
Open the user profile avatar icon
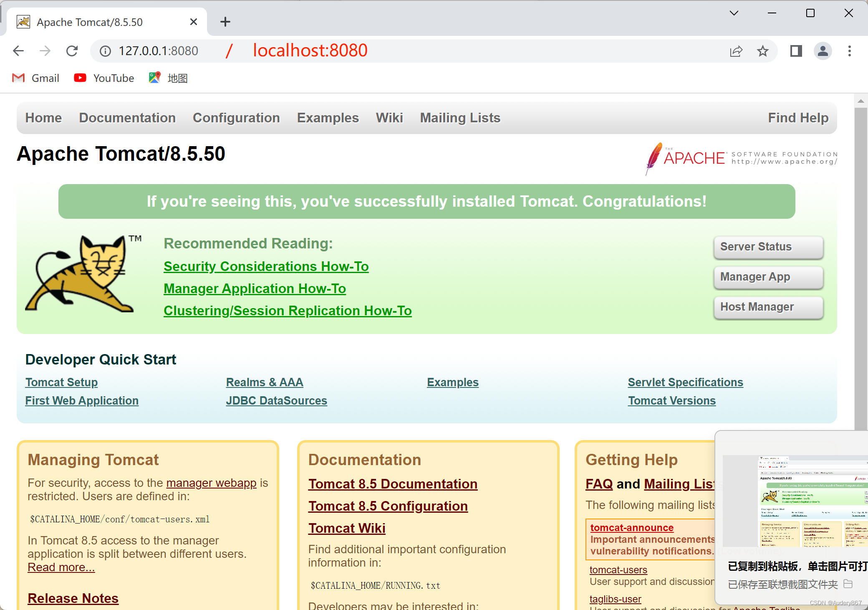pos(823,51)
